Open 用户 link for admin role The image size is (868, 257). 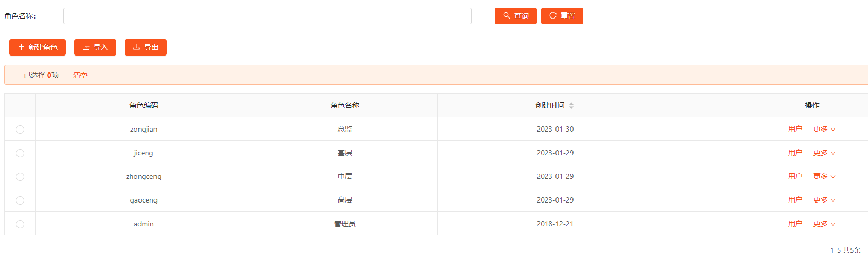[795, 224]
